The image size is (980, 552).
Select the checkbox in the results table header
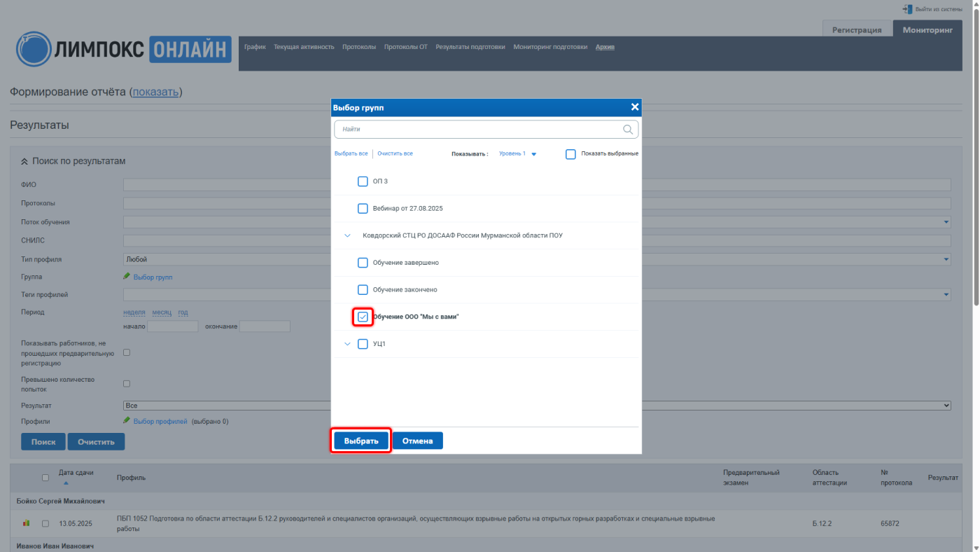click(x=45, y=478)
